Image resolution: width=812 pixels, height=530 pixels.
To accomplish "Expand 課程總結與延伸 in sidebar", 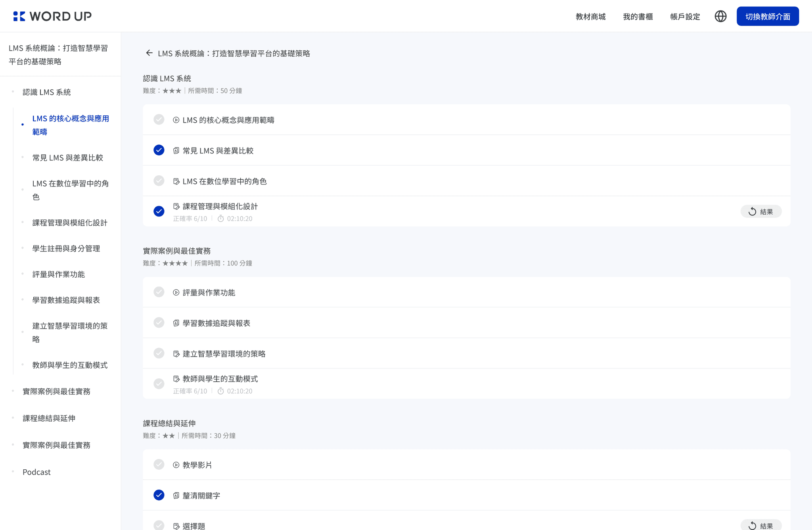I will pos(49,418).
